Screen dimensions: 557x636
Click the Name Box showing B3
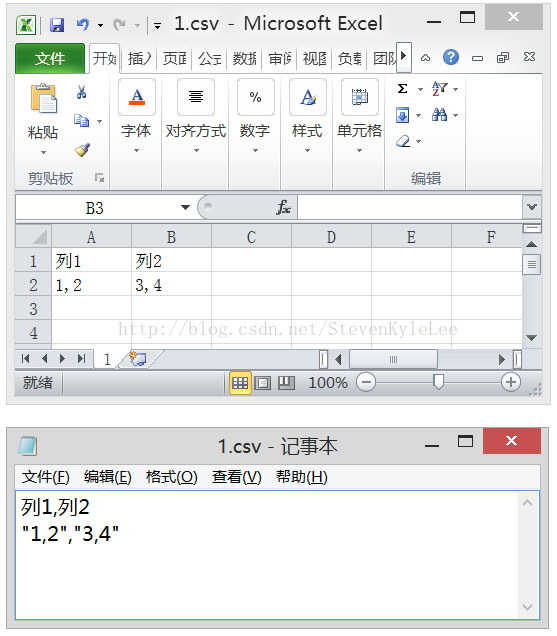95,208
